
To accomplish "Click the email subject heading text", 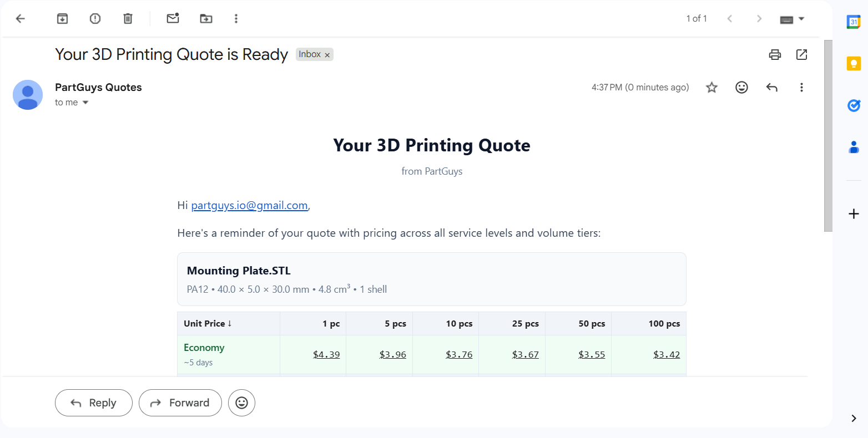I will 171,55.
